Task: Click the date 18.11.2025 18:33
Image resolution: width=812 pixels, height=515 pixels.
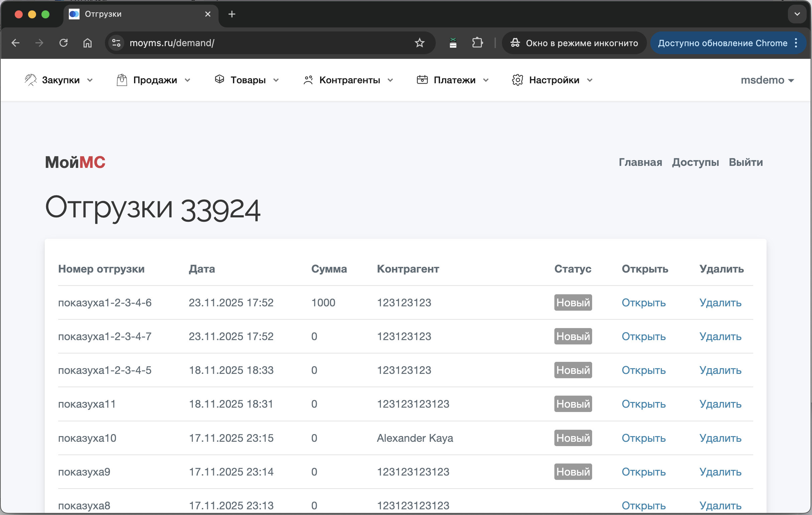Action: pyautogui.click(x=231, y=370)
